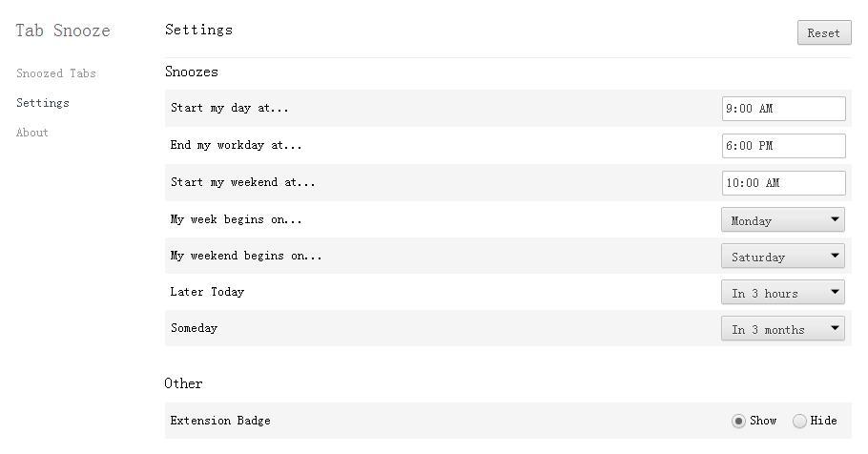
Task: Click the In 3 hours dropdown arrow
Action: (835, 292)
